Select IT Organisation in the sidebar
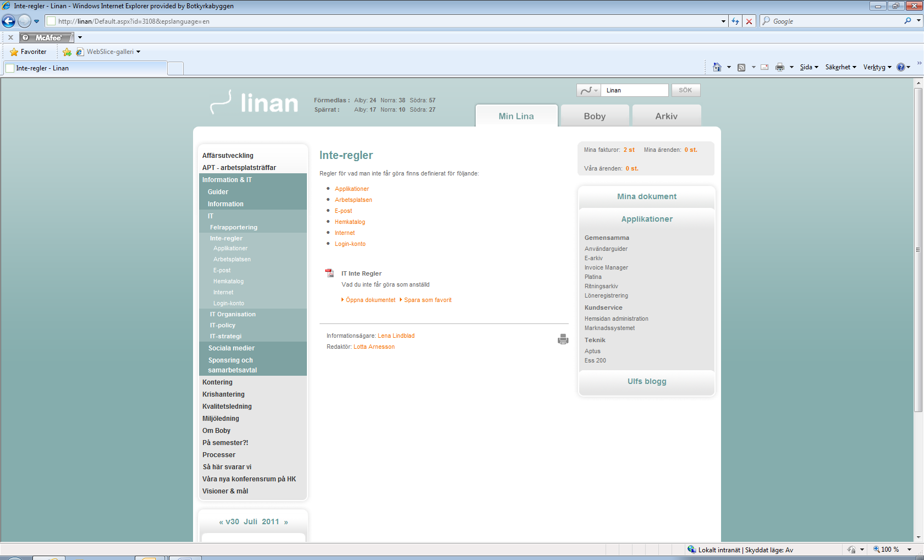Image resolution: width=924 pixels, height=560 pixels. [x=233, y=314]
